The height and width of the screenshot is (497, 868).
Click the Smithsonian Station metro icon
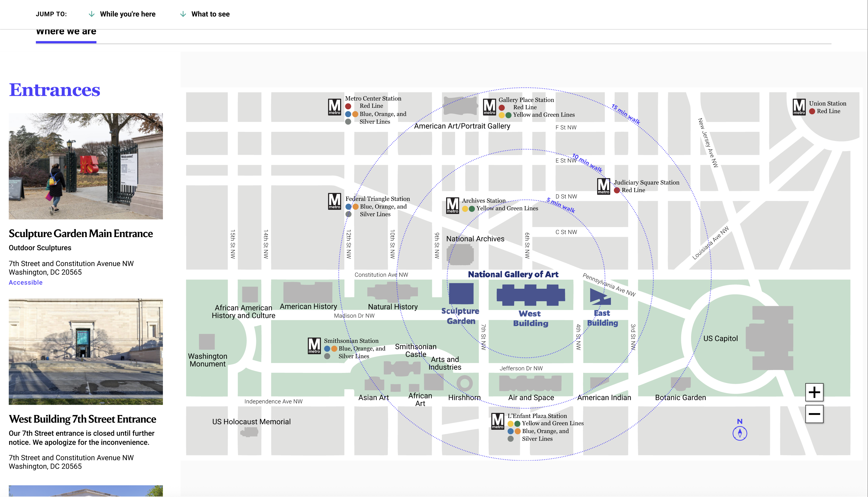(314, 346)
